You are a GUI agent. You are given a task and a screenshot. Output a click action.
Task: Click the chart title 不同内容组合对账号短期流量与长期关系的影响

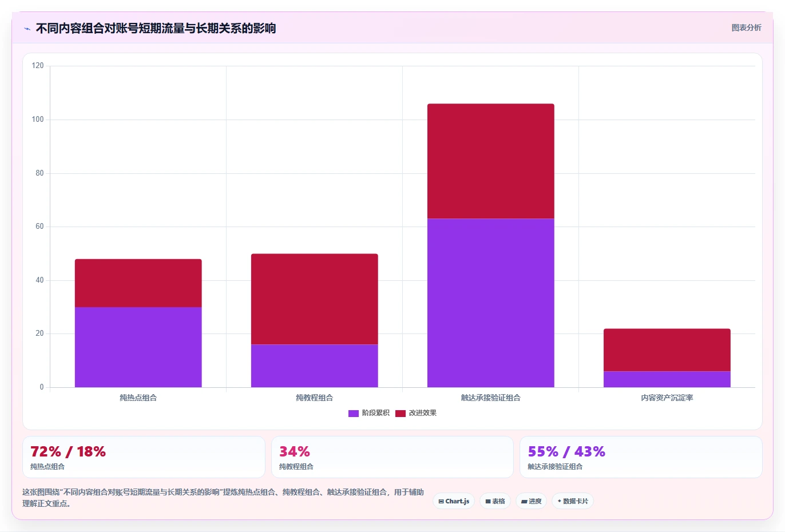coord(156,28)
